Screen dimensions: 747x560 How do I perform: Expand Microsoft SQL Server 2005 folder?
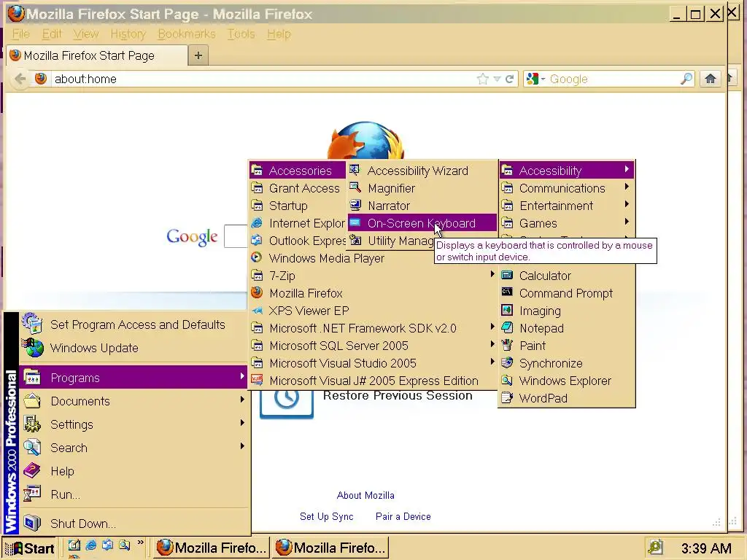(x=373, y=345)
